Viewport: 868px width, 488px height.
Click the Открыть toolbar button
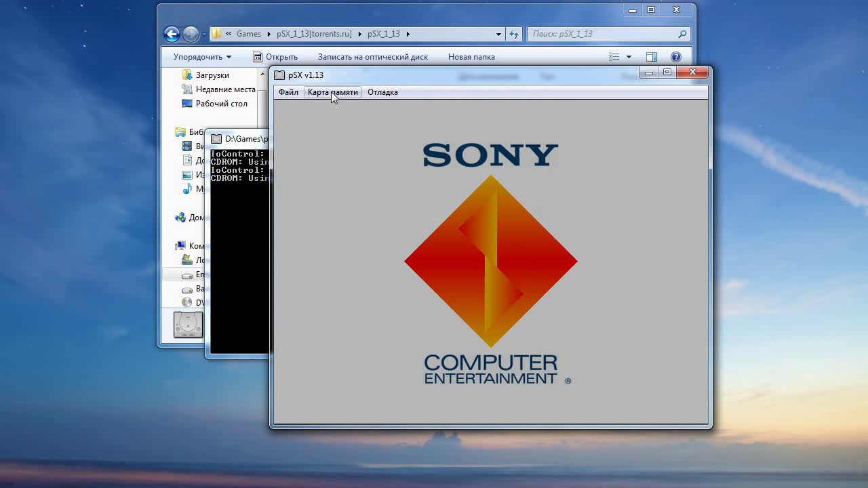click(275, 57)
